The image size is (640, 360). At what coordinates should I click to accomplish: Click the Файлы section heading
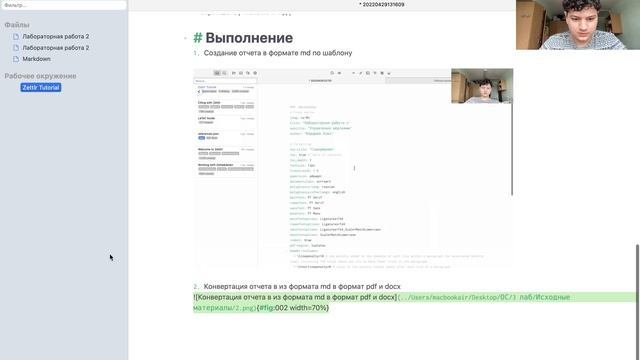tap(17, 25)
